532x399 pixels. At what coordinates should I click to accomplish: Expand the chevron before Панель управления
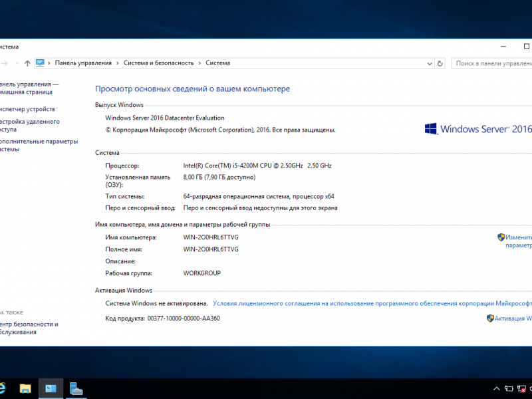coord(49,63)
